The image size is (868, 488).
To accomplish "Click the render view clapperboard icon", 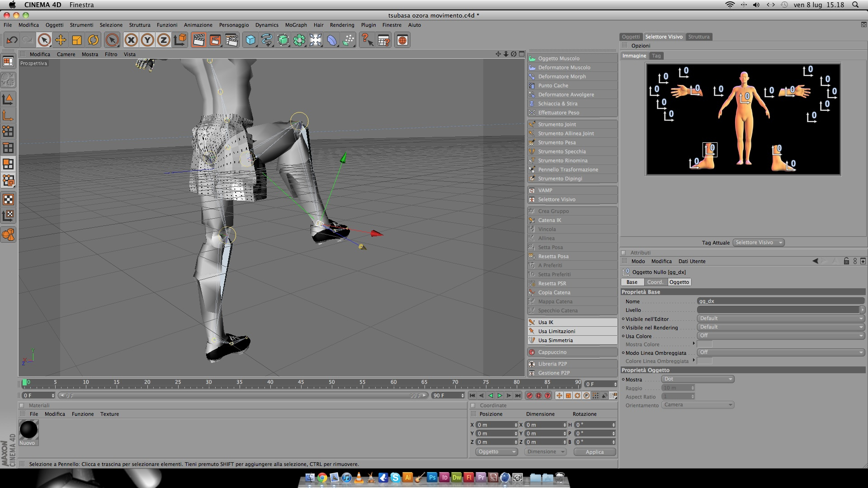I will (x=198, y=40).
